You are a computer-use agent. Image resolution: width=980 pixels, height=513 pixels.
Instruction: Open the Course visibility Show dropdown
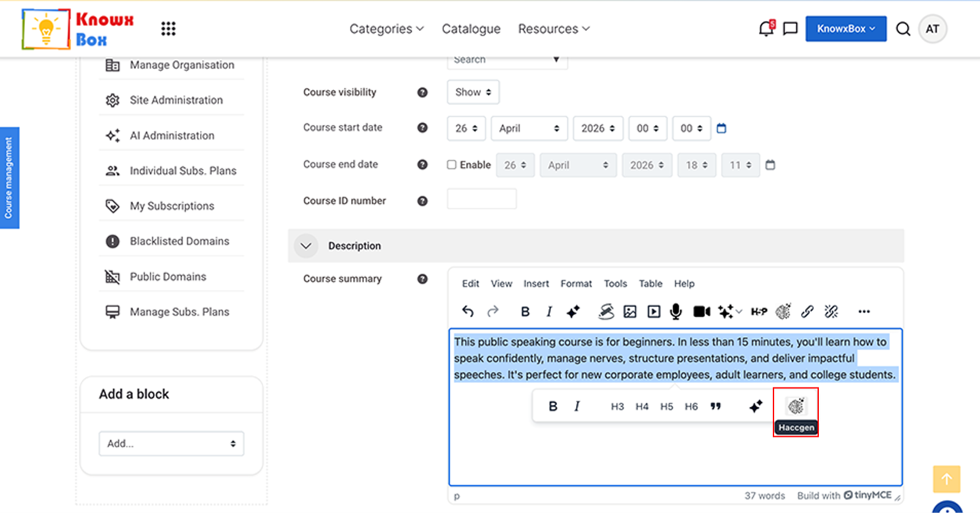click(473, 92)
